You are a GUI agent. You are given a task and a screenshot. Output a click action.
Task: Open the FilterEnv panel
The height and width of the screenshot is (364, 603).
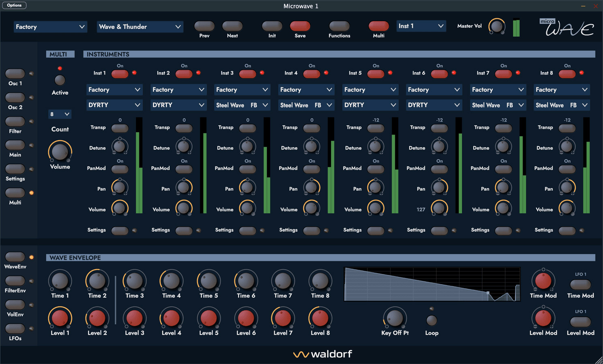15,280
